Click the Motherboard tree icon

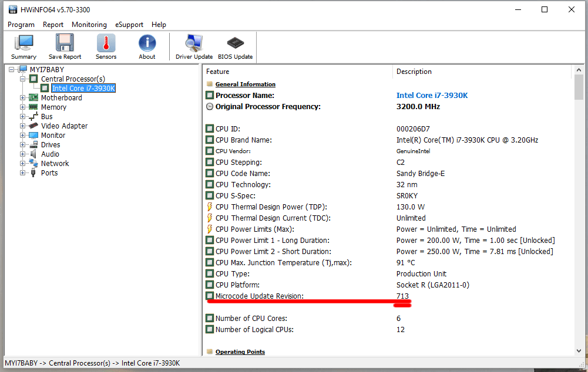[x=33, y=97]
